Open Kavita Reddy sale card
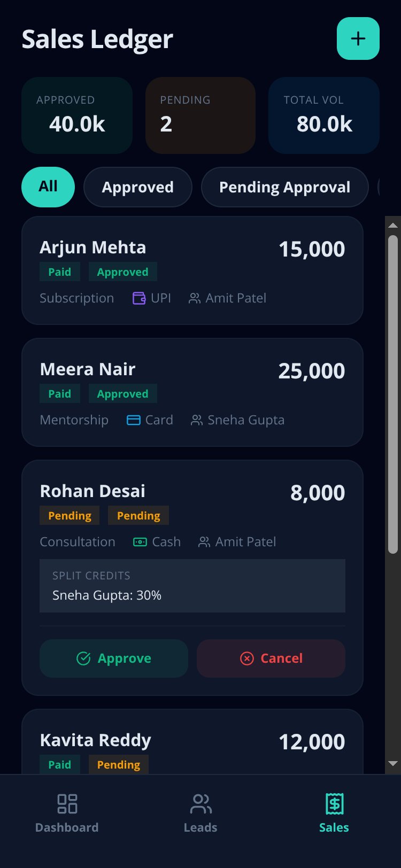Image resolution: width=401 pixels, height=868 pixels. [192, 742]
